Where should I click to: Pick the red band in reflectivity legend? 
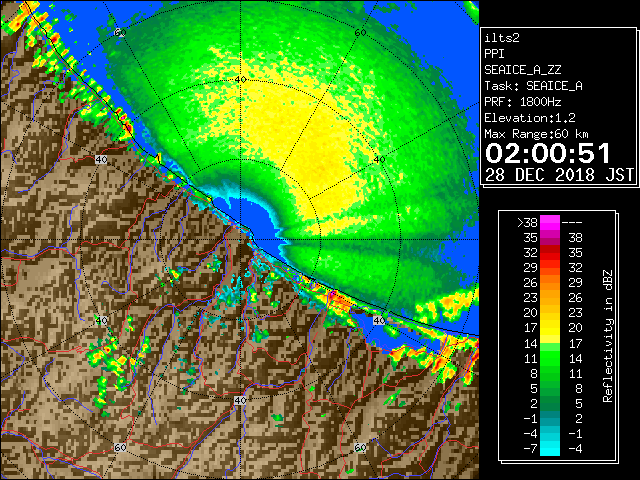550,253
